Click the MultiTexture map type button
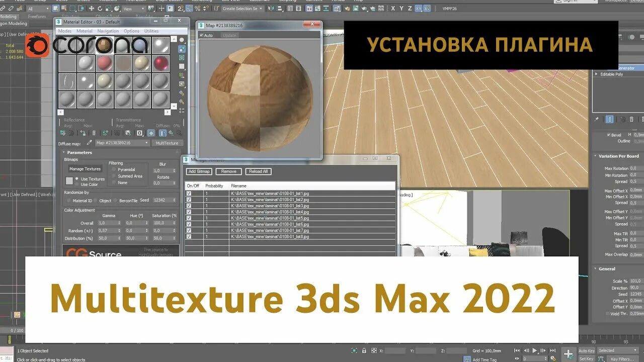Viewport: 644px width, 362px height. (x=167, y=143)
